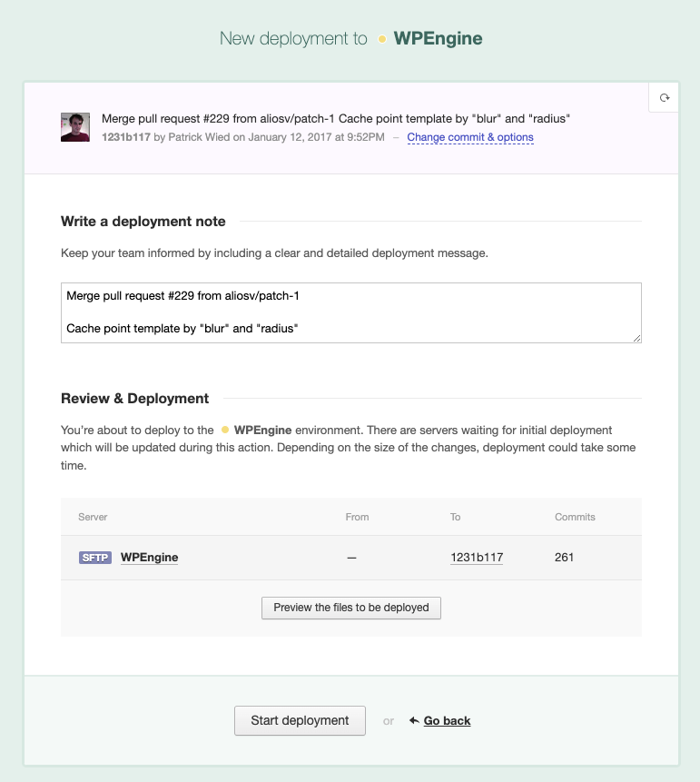Viewport: 700px width, 782px height.
Task: Click the SFTP protocol badge
Action: 95,558
